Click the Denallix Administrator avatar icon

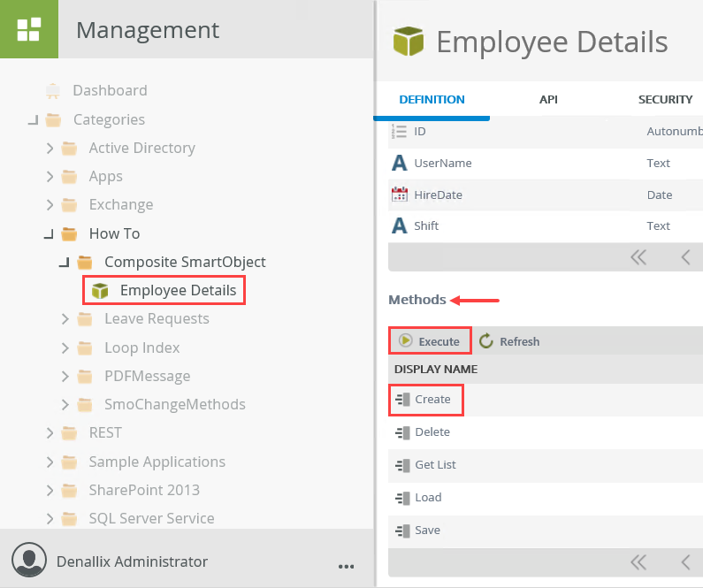click(x=29, y=561)
